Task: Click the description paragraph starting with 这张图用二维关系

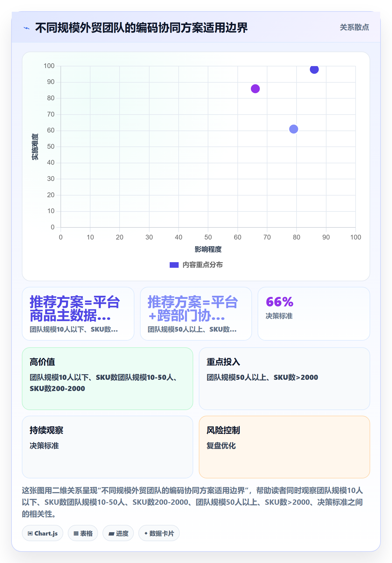Action: (193, 502)
